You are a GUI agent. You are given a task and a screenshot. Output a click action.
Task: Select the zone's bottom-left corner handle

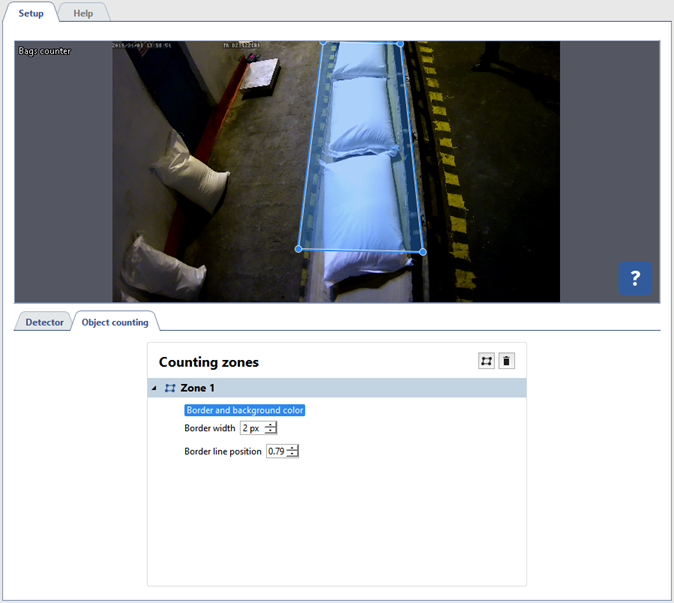299,249
